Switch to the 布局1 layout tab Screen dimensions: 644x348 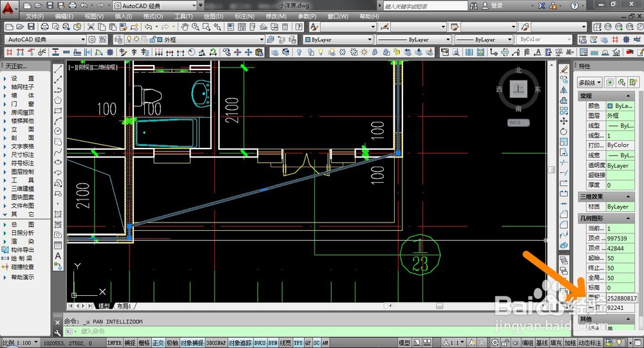pyautogui.click(x=124, y=306)
